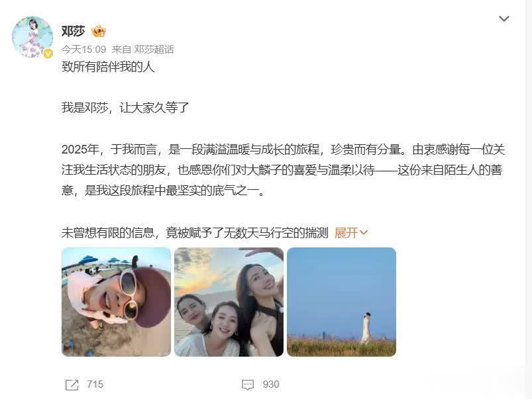Click the comment bubble icon
The image size is (532, 399).
coord(248,384)
